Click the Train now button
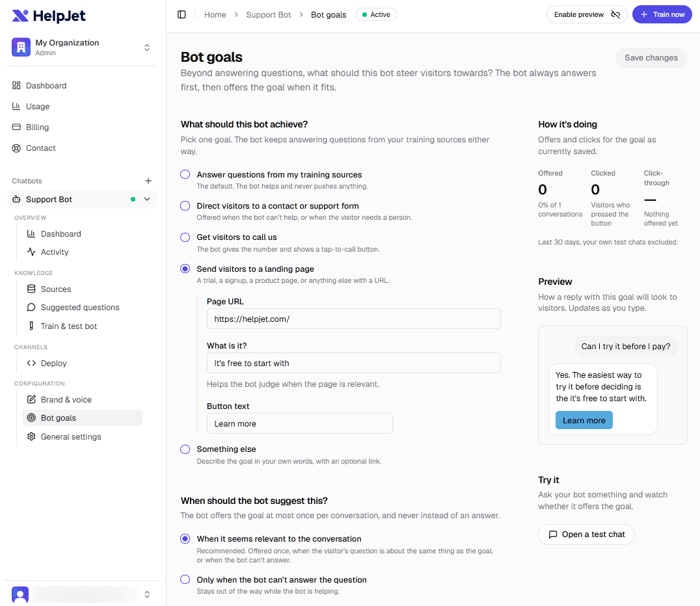 tap(662, 15)
